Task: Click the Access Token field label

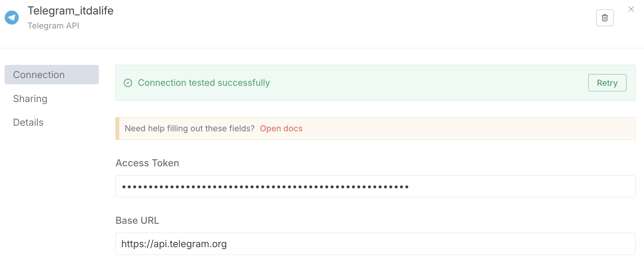Action: 147,163
